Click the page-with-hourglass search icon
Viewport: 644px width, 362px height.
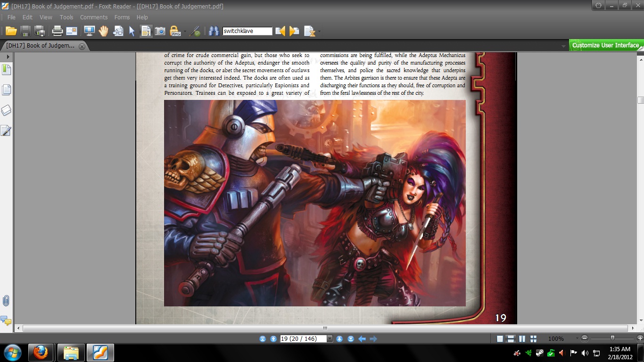coord(309,31)
